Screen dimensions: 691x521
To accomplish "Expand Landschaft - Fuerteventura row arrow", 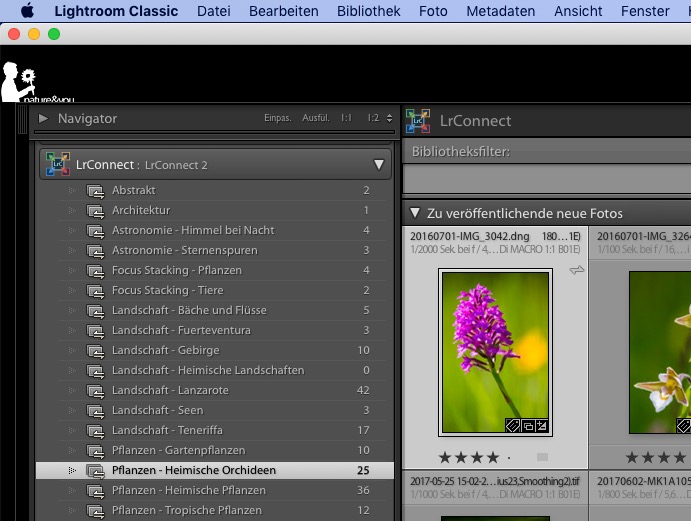I will point(72,331).
